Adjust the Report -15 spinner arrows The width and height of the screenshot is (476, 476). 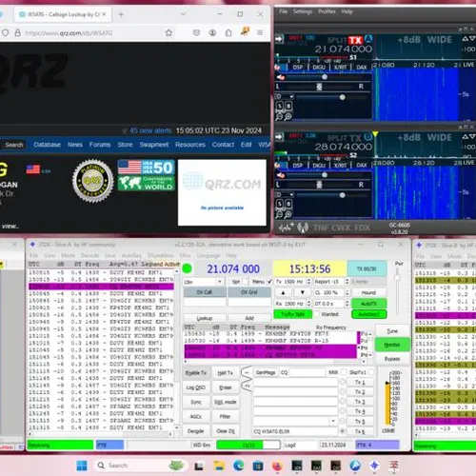tap(347, 282)
